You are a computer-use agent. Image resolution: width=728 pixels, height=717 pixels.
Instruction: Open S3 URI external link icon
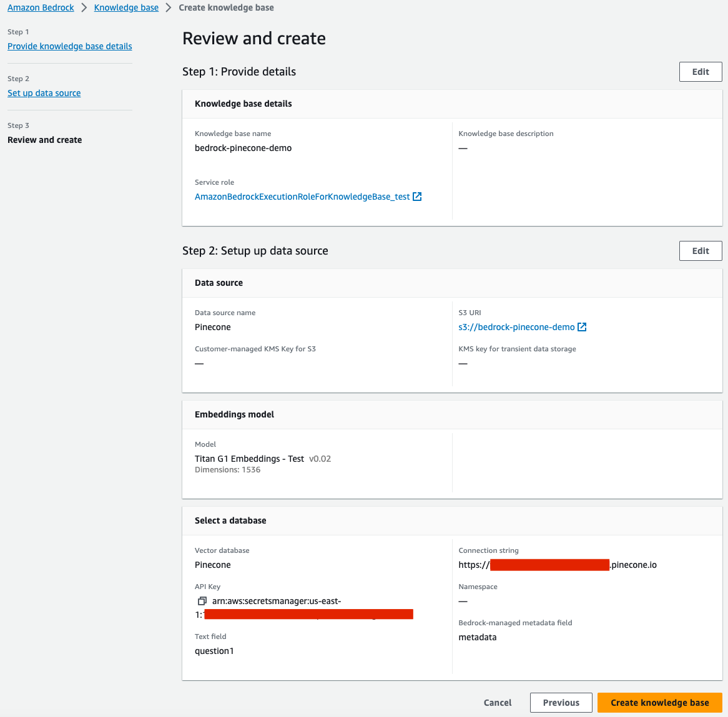coord(582,327)
